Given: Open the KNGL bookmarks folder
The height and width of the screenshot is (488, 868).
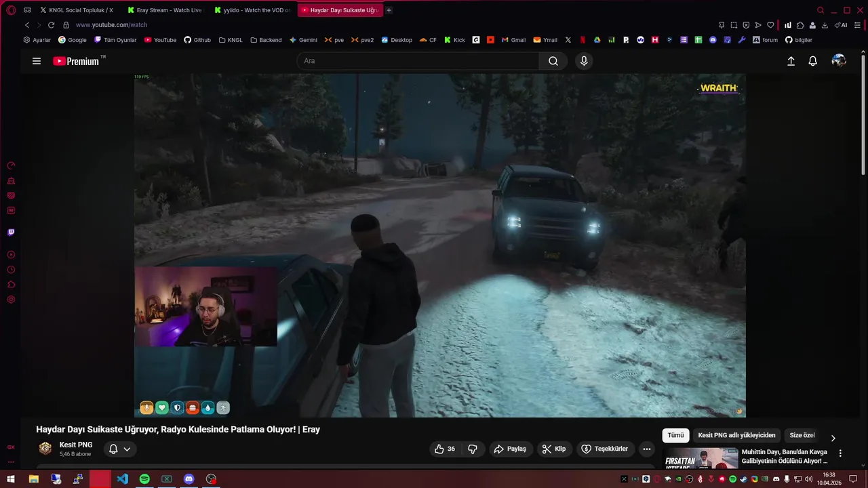Looking at the screenshot, I should pos(231,40).
